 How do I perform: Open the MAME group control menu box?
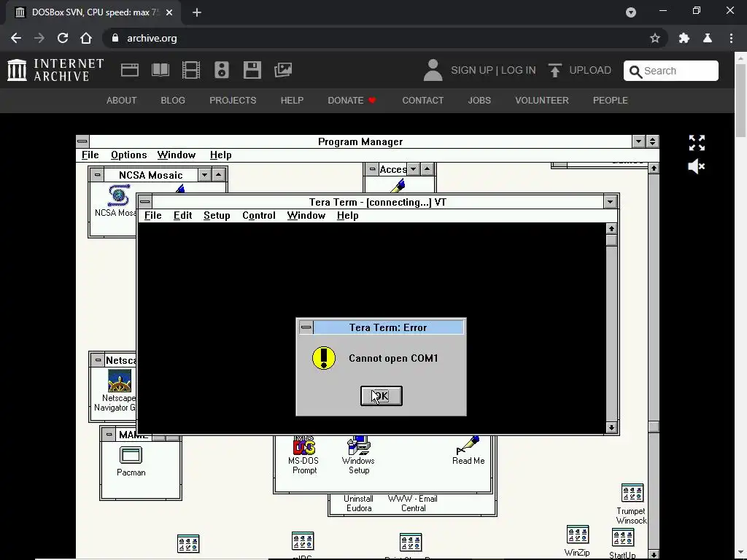(109, 435)
